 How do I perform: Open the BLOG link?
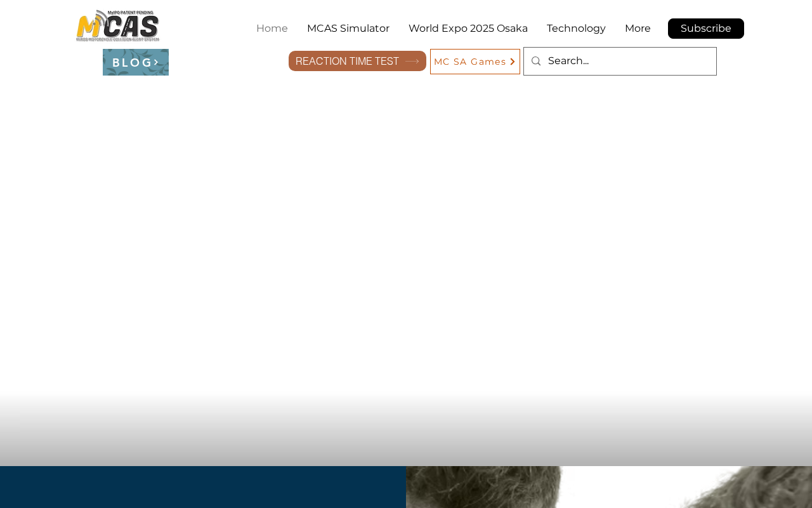(x=136, y=62)
